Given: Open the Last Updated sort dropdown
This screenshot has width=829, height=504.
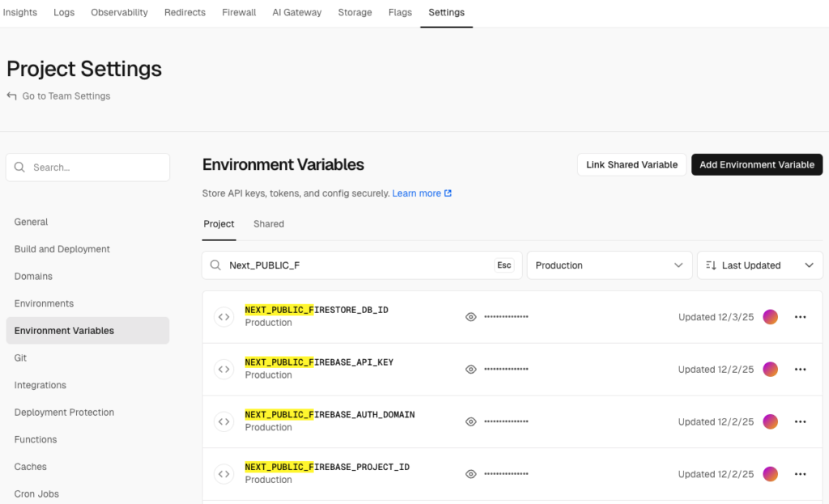Looking at the screenshot, I should coord(759,265).
